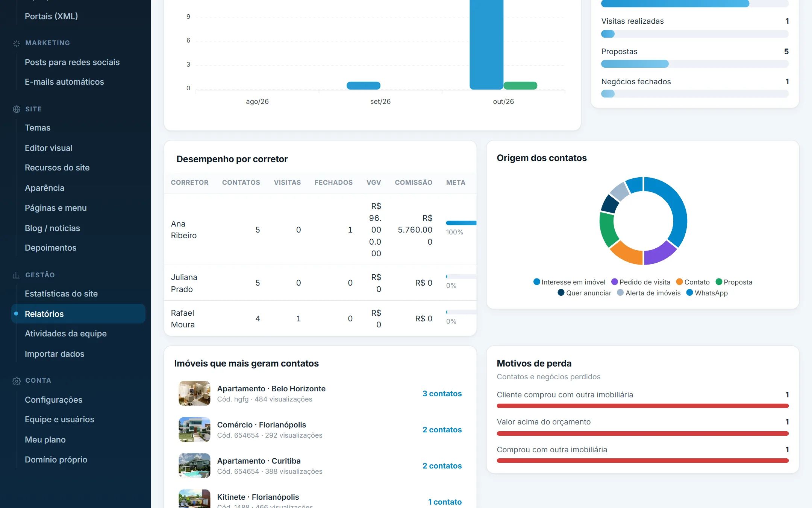Go to Meu plano

(45, 440)
